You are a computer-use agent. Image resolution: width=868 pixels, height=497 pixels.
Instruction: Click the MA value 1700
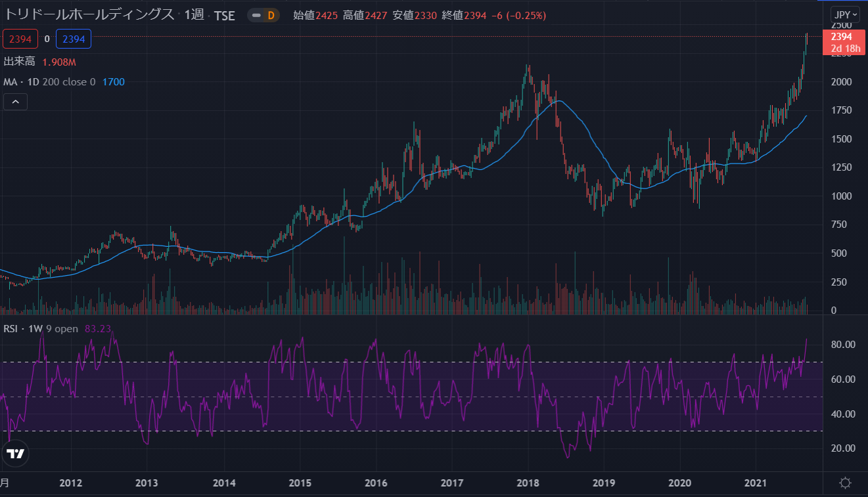coord(114,82)
